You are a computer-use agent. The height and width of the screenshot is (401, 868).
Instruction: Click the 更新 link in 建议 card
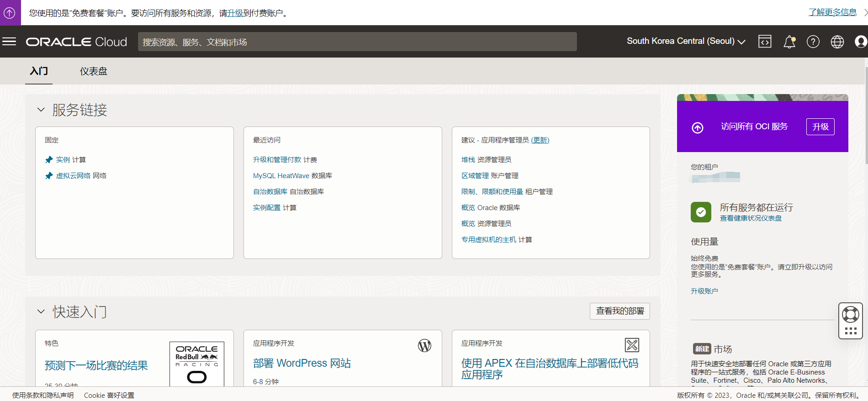coord(540,140)
